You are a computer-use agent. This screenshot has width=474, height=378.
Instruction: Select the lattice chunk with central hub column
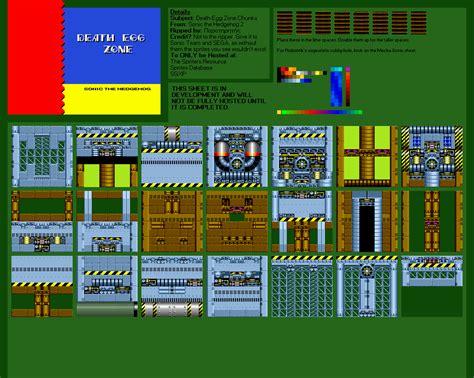367,286
